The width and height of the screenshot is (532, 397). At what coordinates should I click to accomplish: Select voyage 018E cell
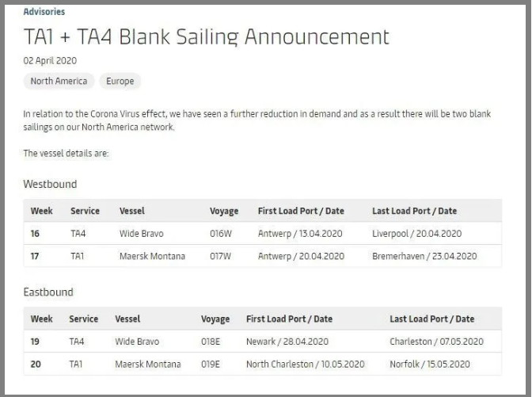pos(212,342)
